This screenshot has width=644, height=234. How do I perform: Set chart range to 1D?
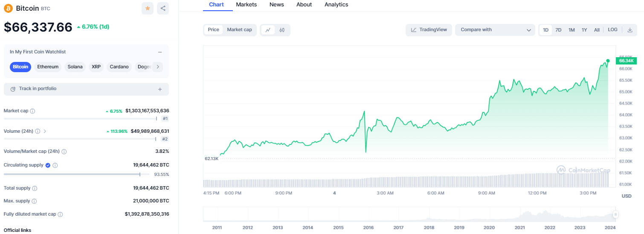pos(545,30)
